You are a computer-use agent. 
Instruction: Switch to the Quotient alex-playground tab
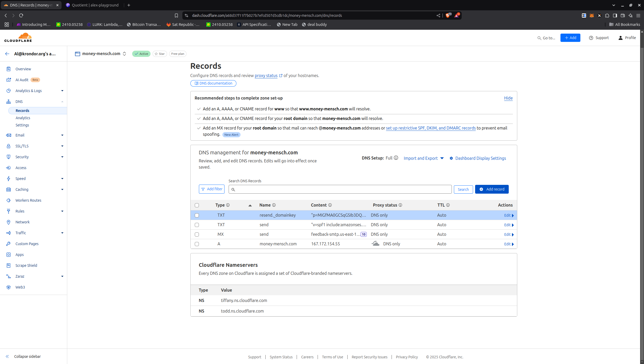tap(92, 5)
